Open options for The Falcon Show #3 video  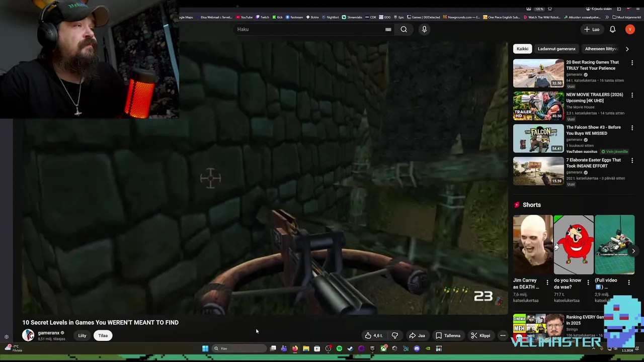[x=632, y=128]
